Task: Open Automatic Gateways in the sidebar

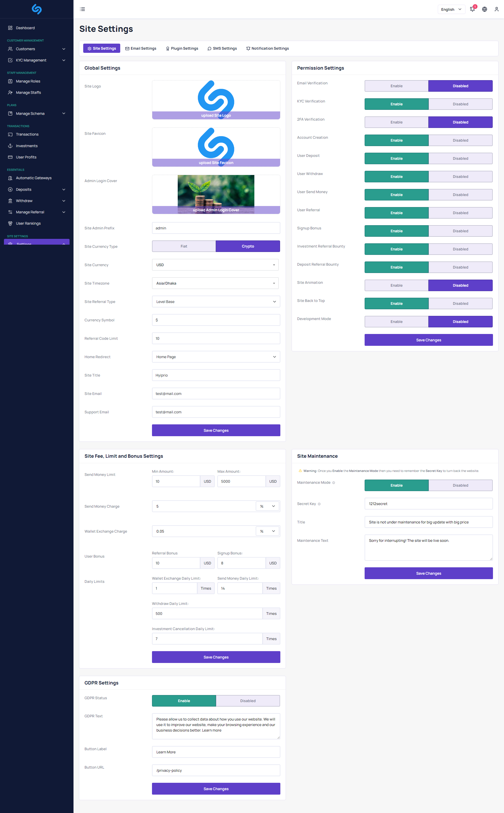Action: pyautogui.click(x=33, y=178)
